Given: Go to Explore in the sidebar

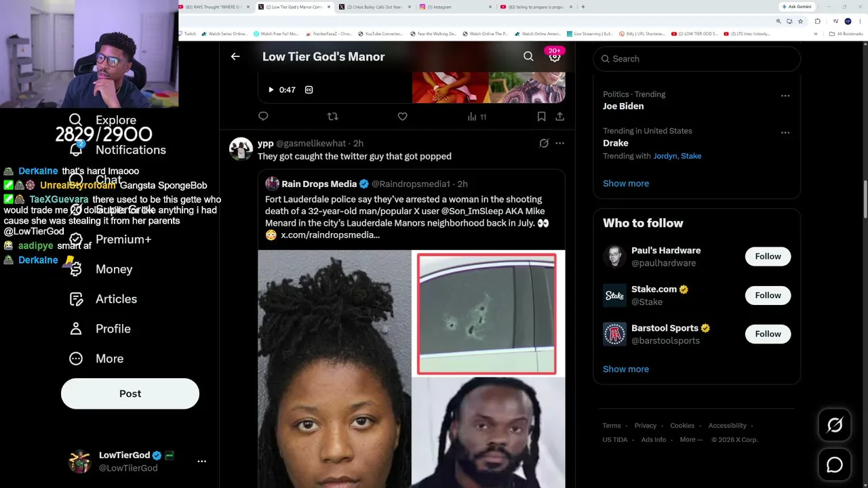Looking at the screenshot, I should [102, 120].
